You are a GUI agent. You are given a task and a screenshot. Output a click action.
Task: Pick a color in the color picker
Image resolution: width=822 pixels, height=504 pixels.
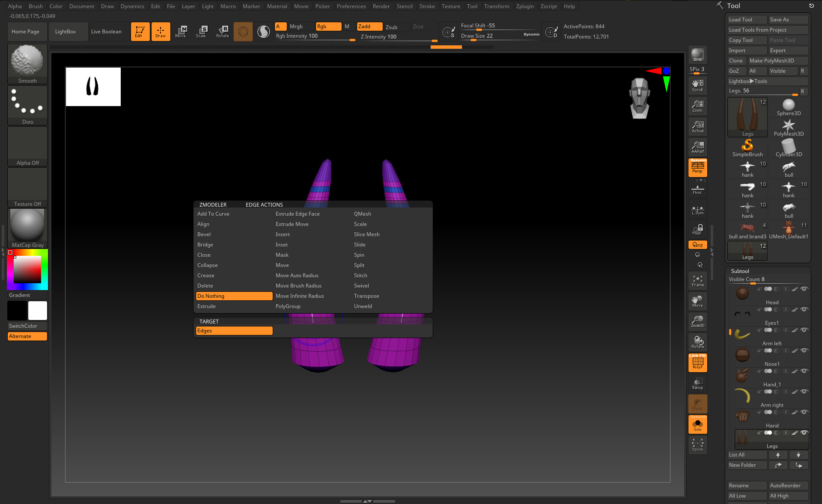click(27, 270)
